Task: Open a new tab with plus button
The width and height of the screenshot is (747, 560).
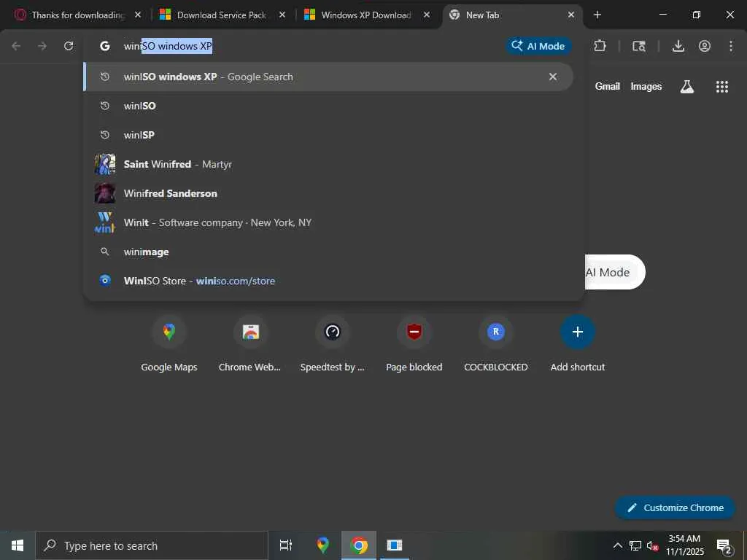Action: click(x=597, y=15)
